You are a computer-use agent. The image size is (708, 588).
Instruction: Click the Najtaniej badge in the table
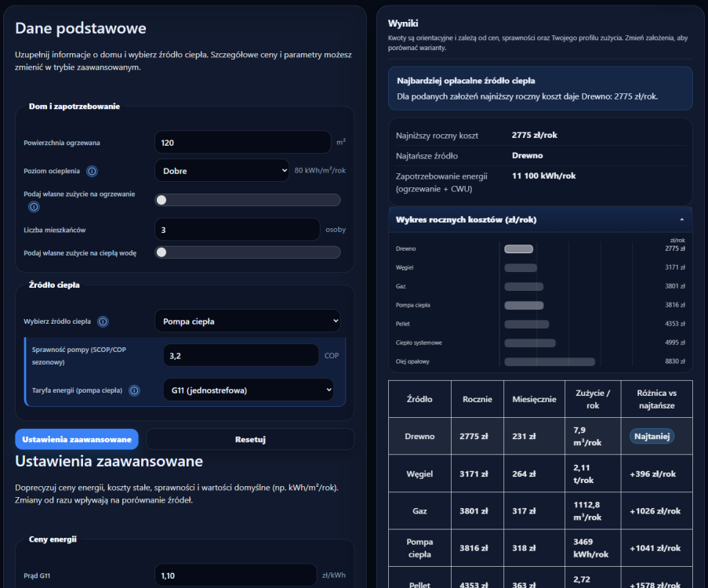click(651, 437)
